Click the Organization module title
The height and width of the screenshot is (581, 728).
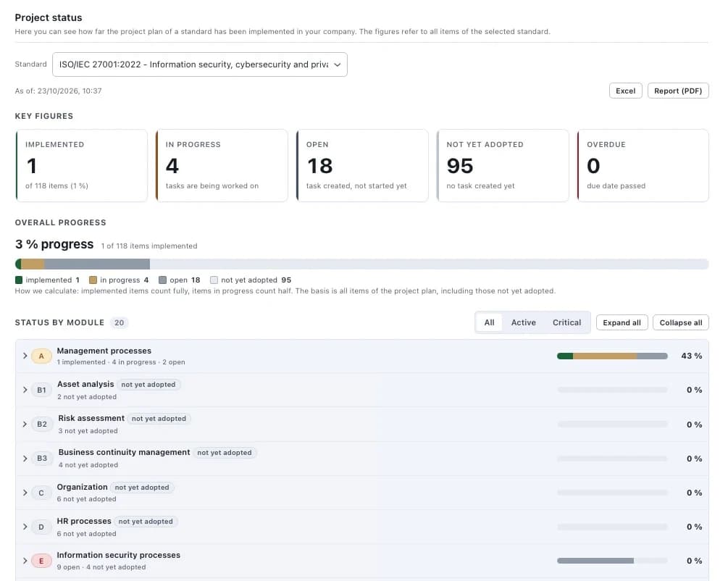tap(82, 488)
